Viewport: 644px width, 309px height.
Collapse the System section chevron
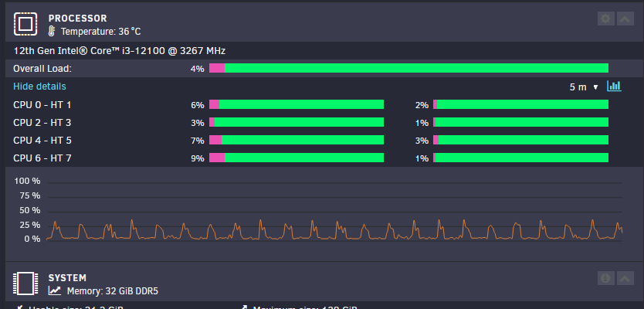625,278
